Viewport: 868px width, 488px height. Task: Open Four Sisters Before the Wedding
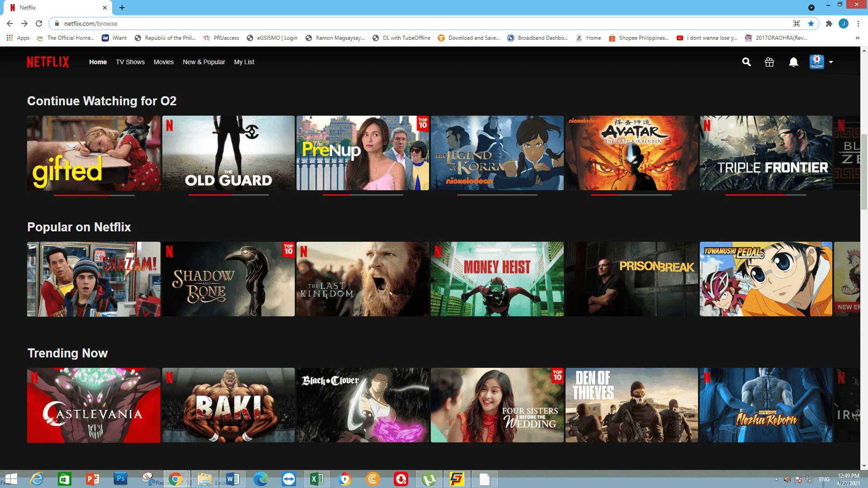(x=497, y=405)
